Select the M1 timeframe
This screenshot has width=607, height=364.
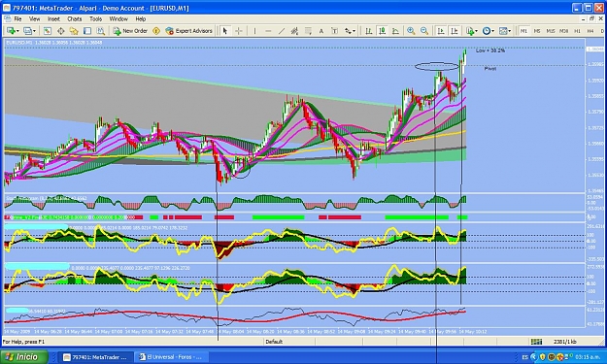(x=523, y=31)
